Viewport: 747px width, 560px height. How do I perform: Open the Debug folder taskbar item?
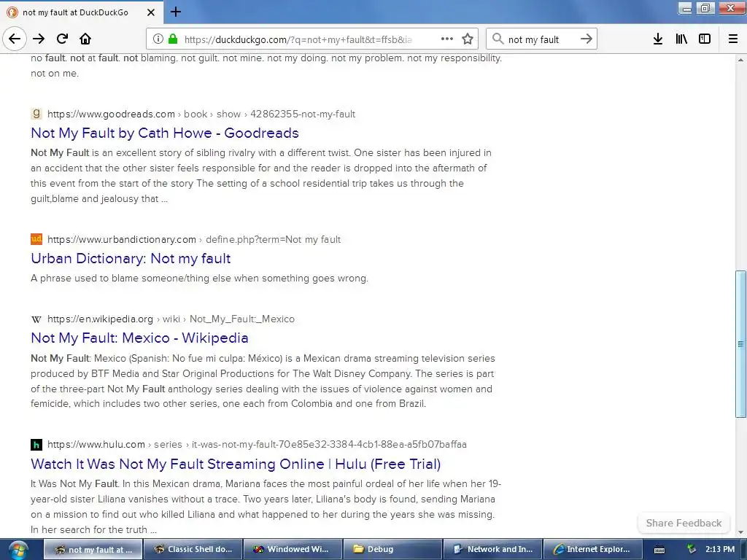(392, 549)
